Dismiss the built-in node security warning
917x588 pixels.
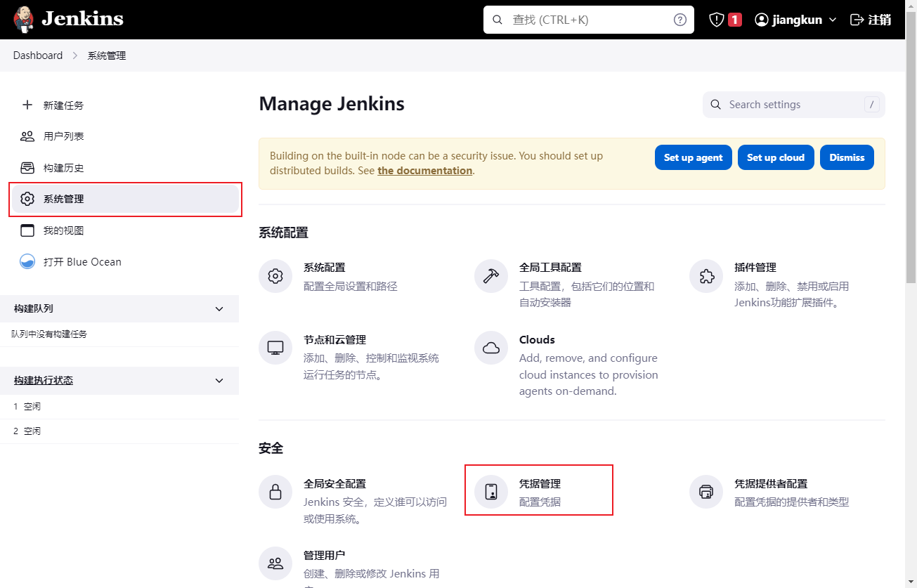[x=847, y=157]
